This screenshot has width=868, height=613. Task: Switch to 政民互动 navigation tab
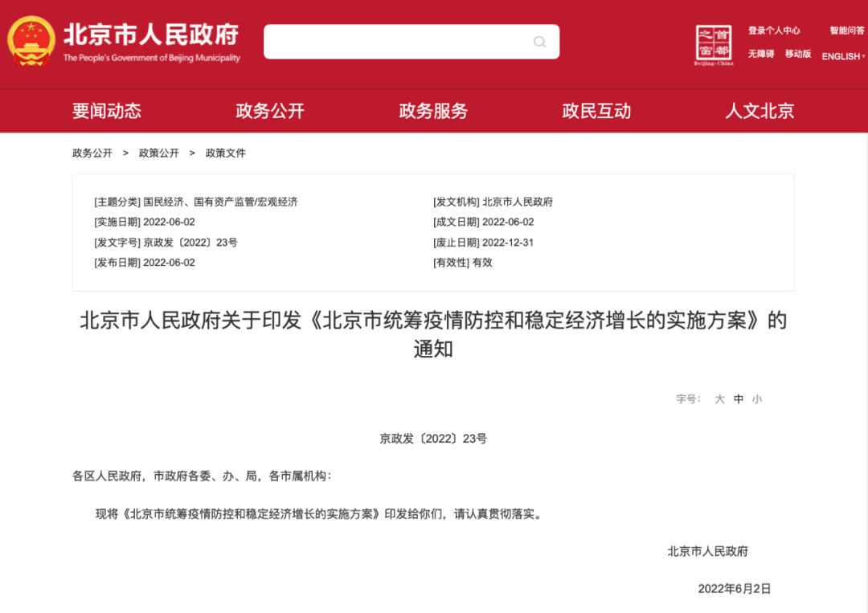click(x=596, y=111)
